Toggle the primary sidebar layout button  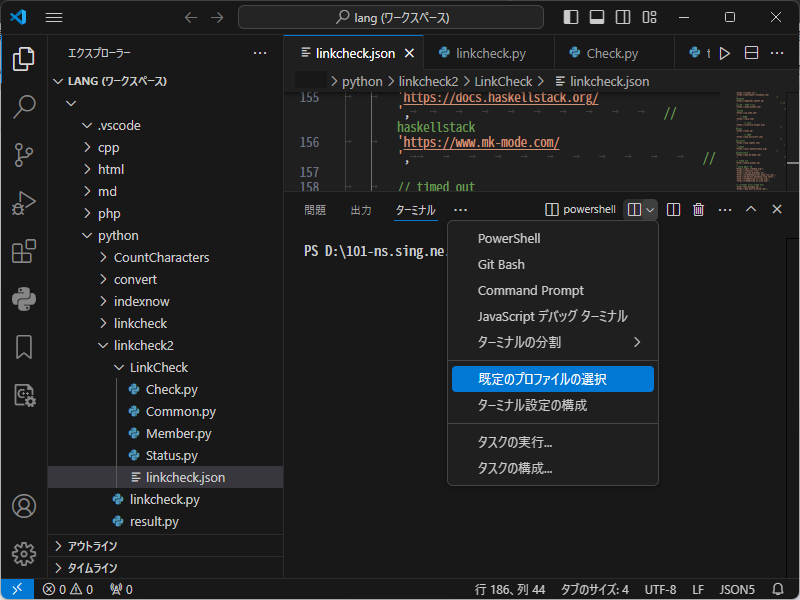[x=571, y=17]
